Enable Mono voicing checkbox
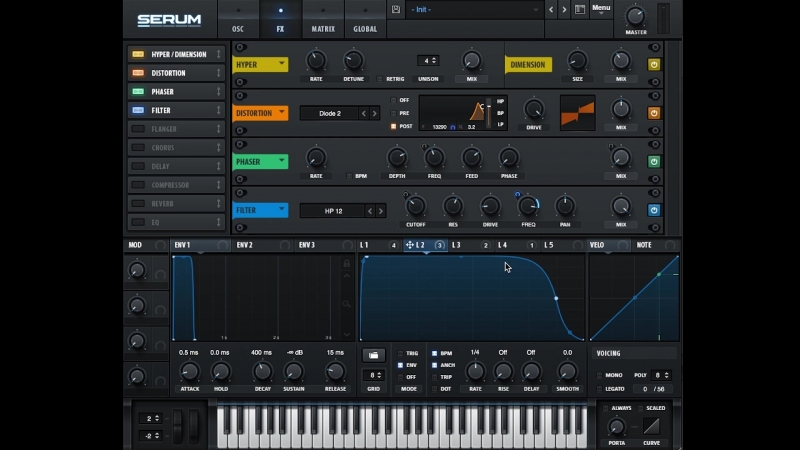Viewport: 800px width, 450px height. [599, 375]
